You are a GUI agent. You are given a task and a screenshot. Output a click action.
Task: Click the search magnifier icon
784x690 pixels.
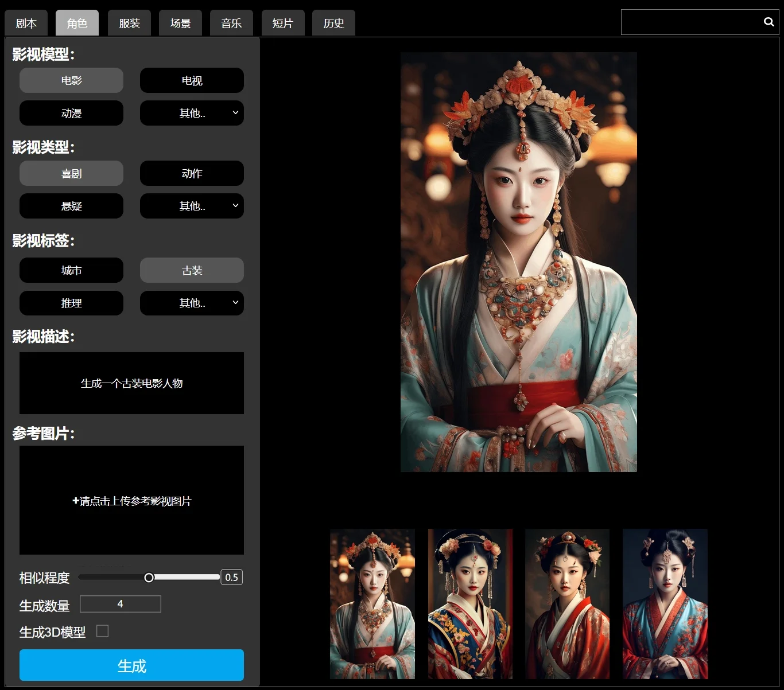point(769,22)
